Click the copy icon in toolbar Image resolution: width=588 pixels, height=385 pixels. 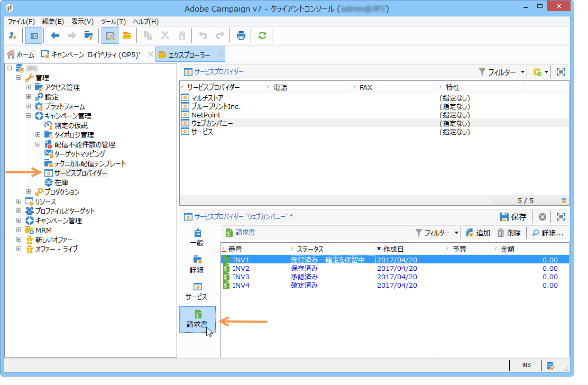pyautogui.click(x=148, y=35)
